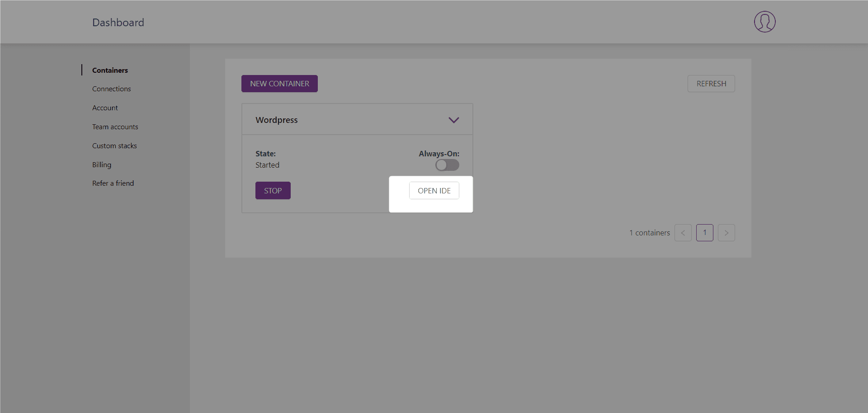Open the Account section
The image size is (868, 413).
point(105,108)
